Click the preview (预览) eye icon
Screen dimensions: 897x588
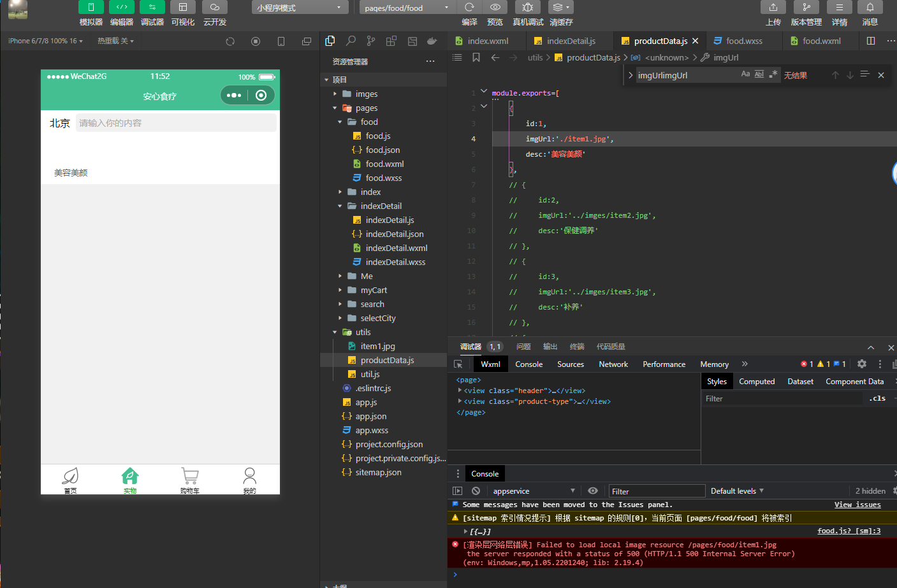coord(495,7)
